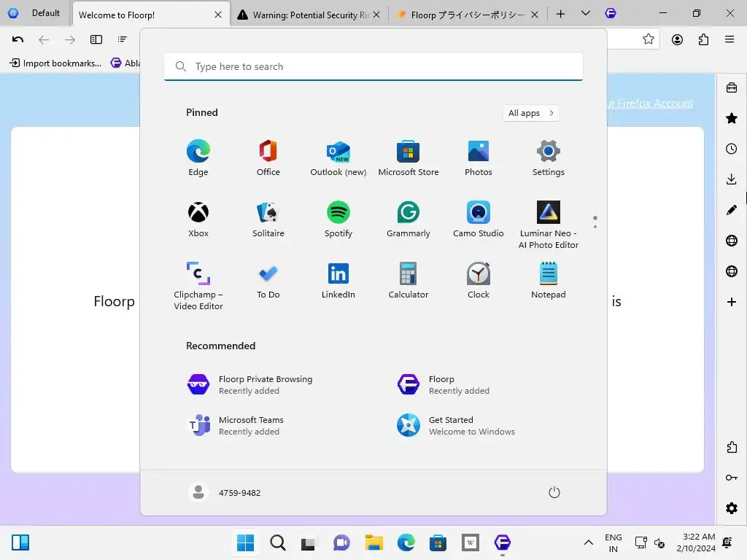Open Task View from taskbar
The width and height of the screenshot is (747, 560).
(x=309, y=542)
